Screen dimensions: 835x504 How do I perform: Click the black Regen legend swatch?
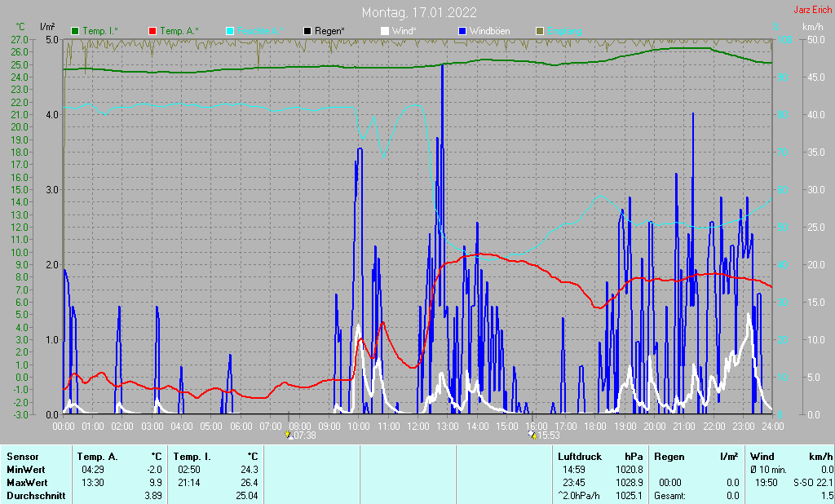click(x=307, y=31)
